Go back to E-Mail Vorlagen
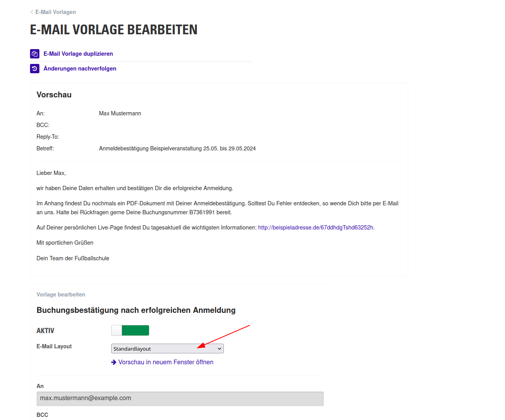Viewport: 505px width, 420px height. pyautogui.click(x=56, y=12)
